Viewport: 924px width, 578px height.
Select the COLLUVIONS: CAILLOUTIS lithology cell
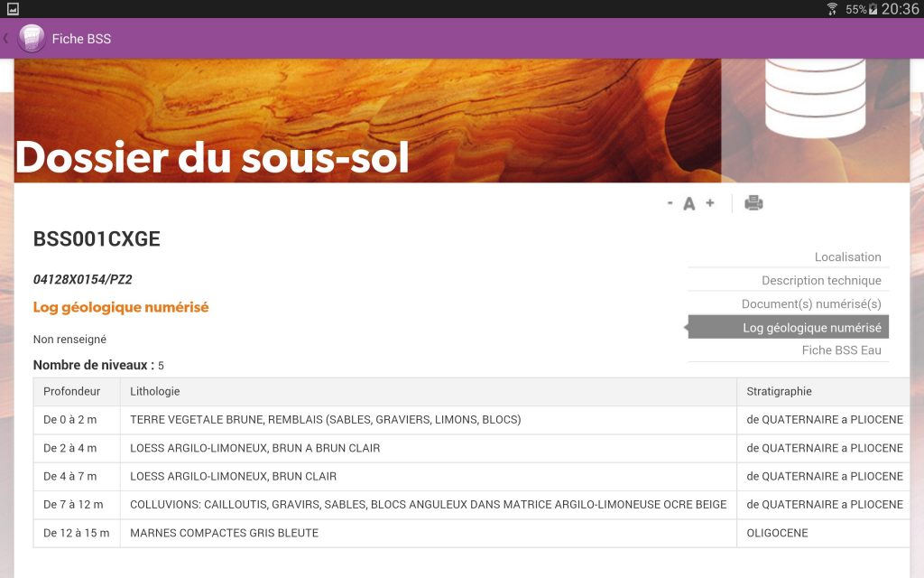(x=429, y=505)
